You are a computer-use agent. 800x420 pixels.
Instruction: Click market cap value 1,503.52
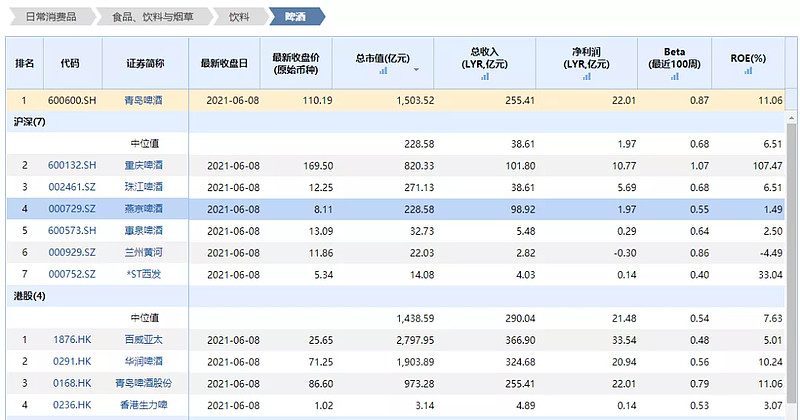(x=415, y=101)
